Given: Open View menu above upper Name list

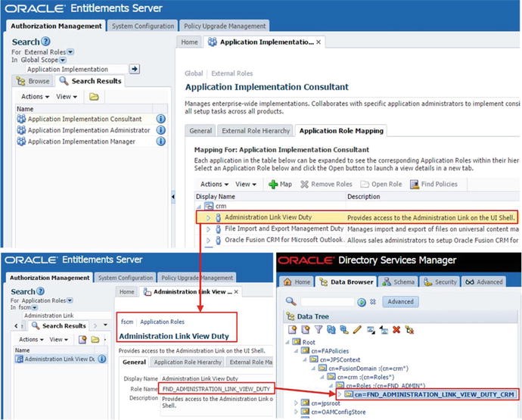Looking at the screenshot, I should pos(67,97).
